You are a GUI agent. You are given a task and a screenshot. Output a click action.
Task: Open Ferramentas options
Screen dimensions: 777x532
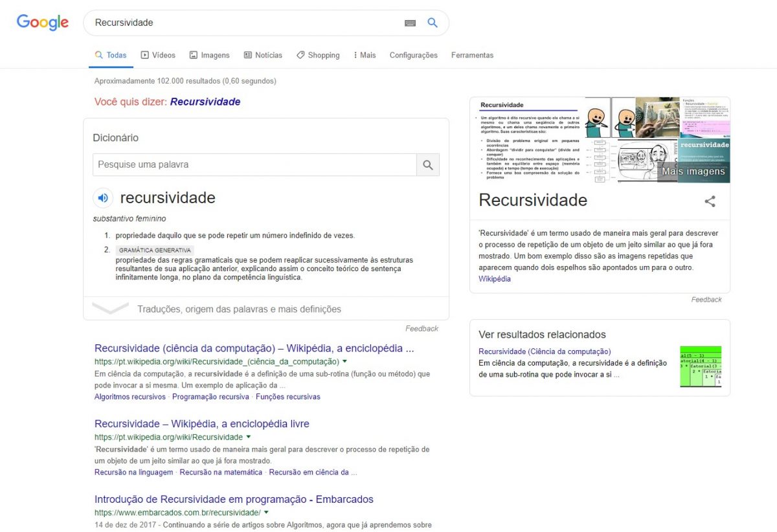coord(472,56)
